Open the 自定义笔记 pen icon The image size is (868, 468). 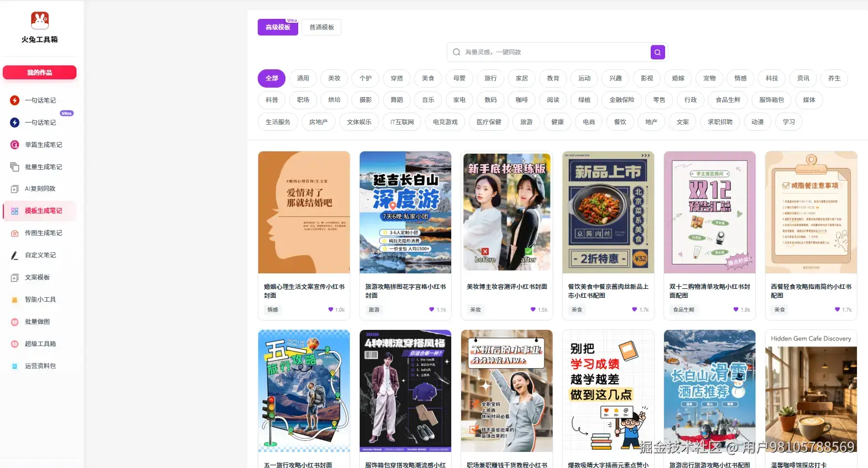click(x=15, y=256)
